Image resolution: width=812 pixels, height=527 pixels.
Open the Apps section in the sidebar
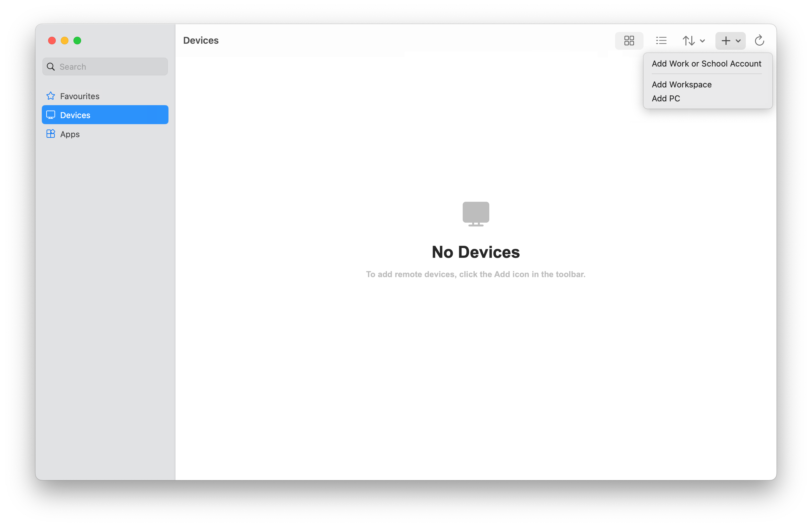(70, 134)
